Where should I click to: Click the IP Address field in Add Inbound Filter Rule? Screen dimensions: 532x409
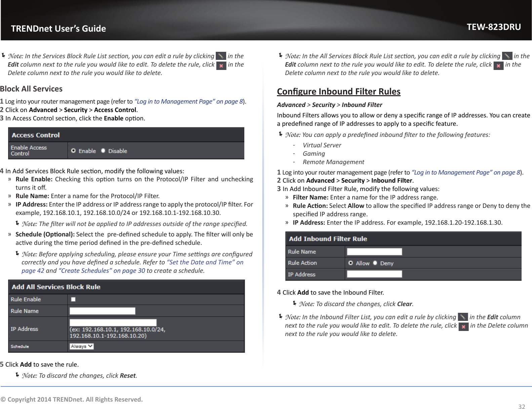coord(374,274)
